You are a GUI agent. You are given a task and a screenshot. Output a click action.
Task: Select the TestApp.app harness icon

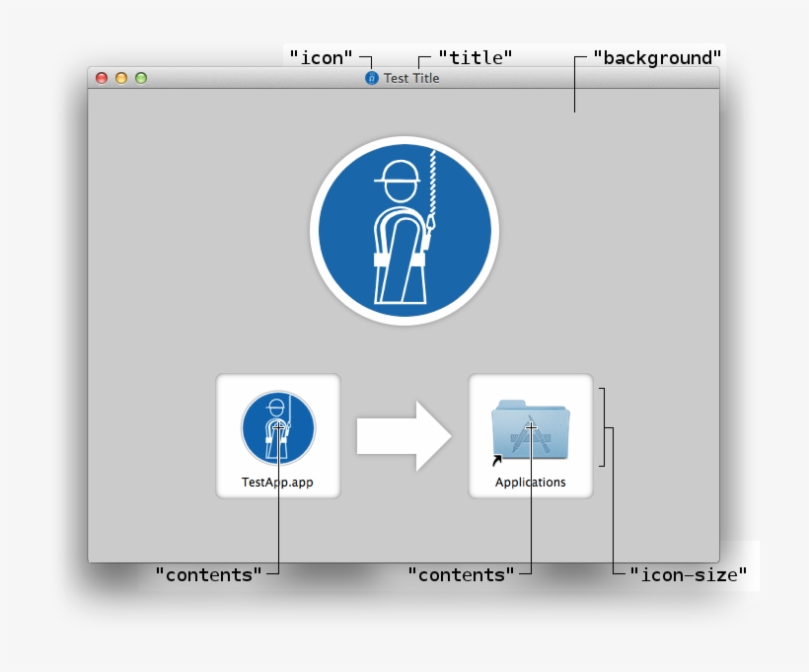(x=278, y=427)
